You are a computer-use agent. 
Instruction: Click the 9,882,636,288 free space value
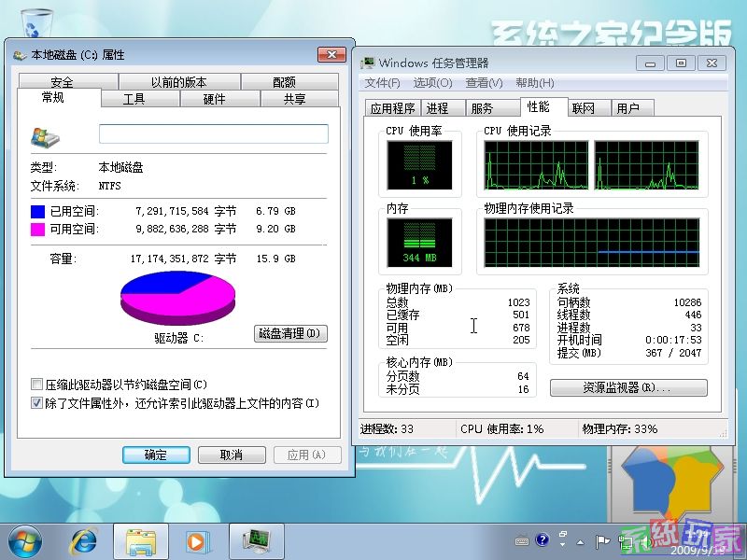click(x=172, y=229)
